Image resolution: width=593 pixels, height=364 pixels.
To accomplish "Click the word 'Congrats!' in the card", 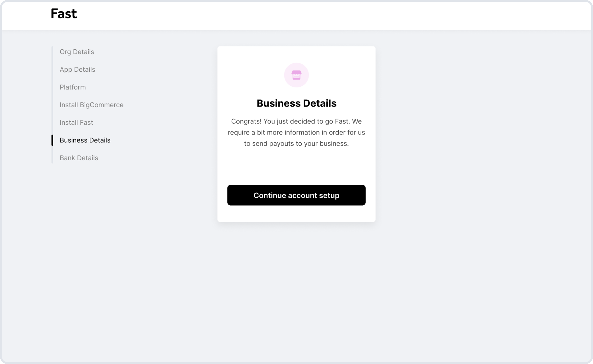I will tap(246, 121).
